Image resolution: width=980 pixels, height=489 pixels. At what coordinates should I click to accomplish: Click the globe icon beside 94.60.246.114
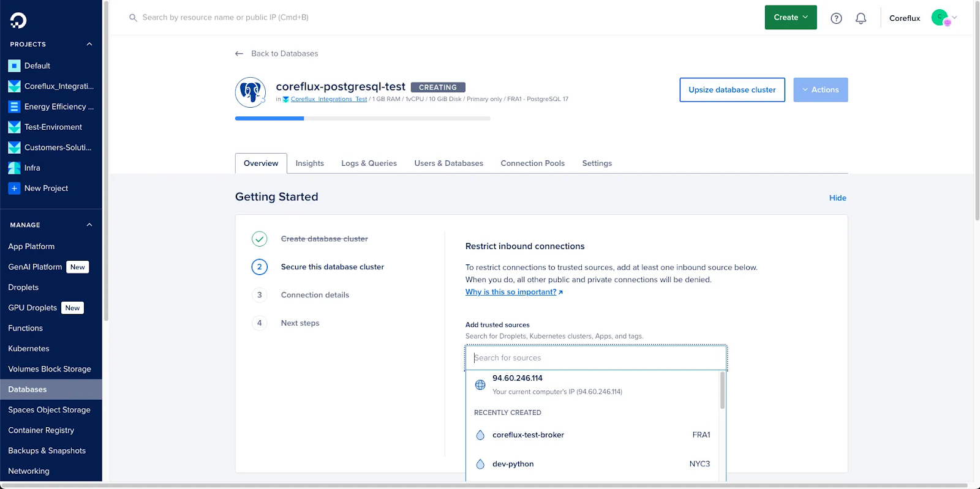coord(480,385)
